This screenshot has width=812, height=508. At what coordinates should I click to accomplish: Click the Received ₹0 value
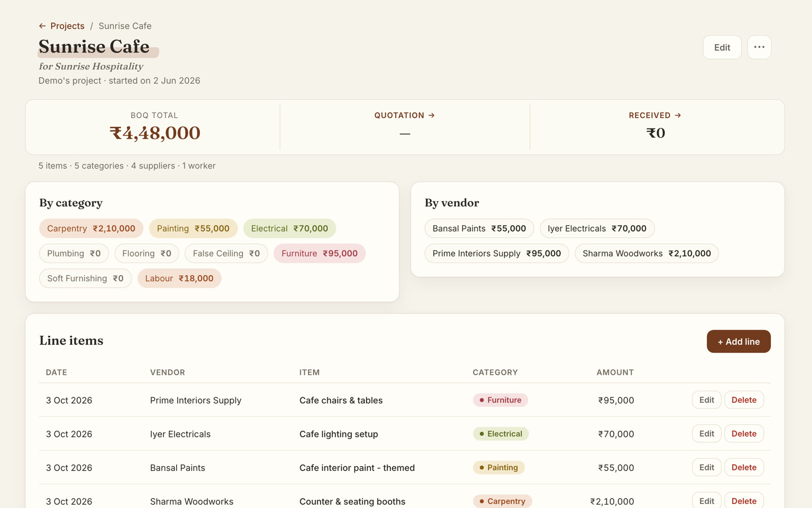[656, 133]
